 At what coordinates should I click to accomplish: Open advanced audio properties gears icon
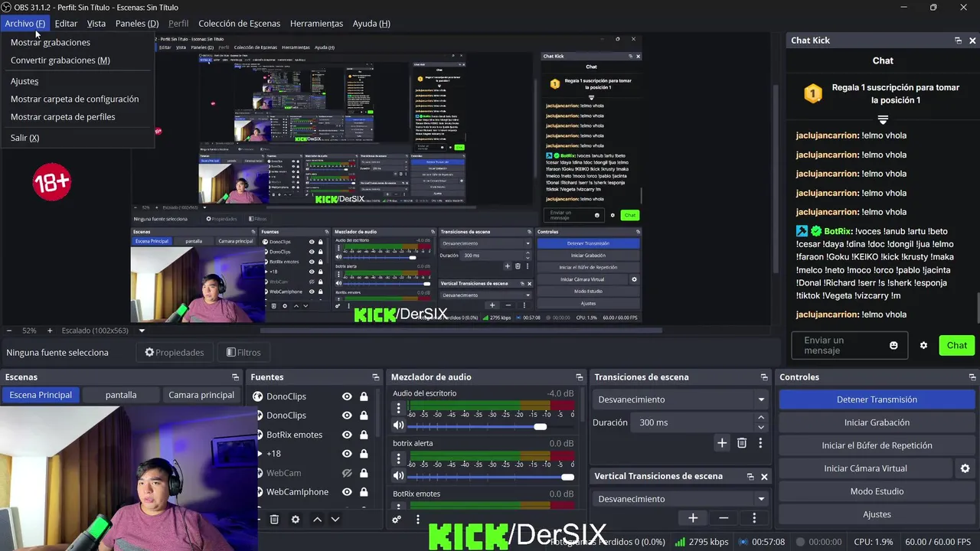tap(397, 519)
